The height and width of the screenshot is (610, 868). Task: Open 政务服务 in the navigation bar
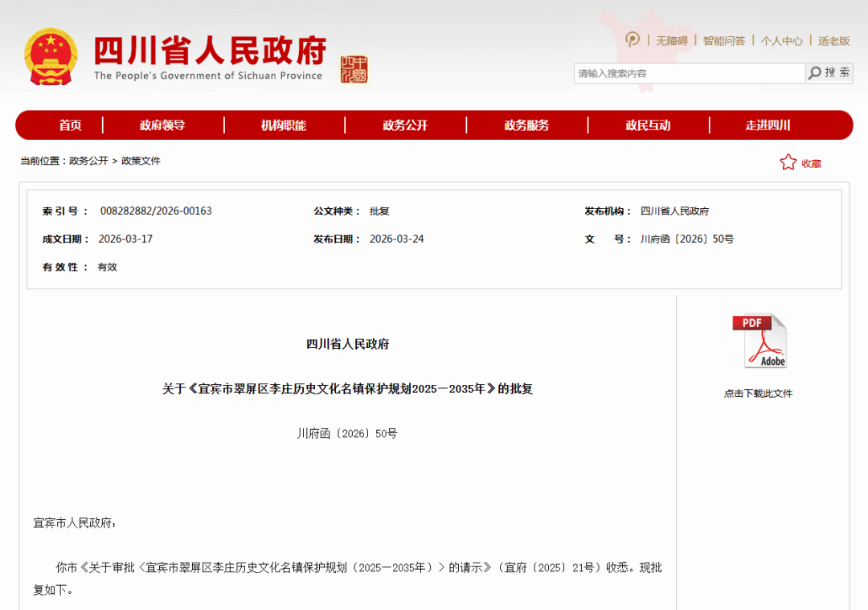pyautogui.click(x=526, y=125)
